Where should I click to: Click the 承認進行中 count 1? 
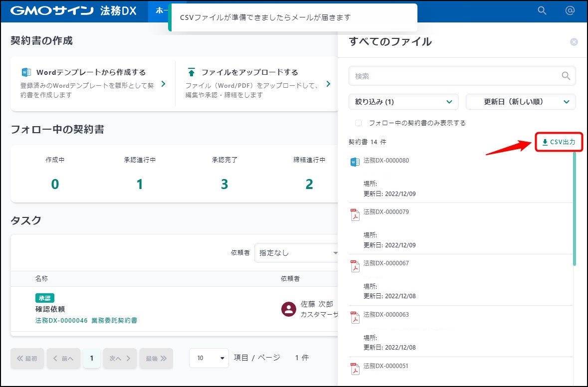point(140,184)
